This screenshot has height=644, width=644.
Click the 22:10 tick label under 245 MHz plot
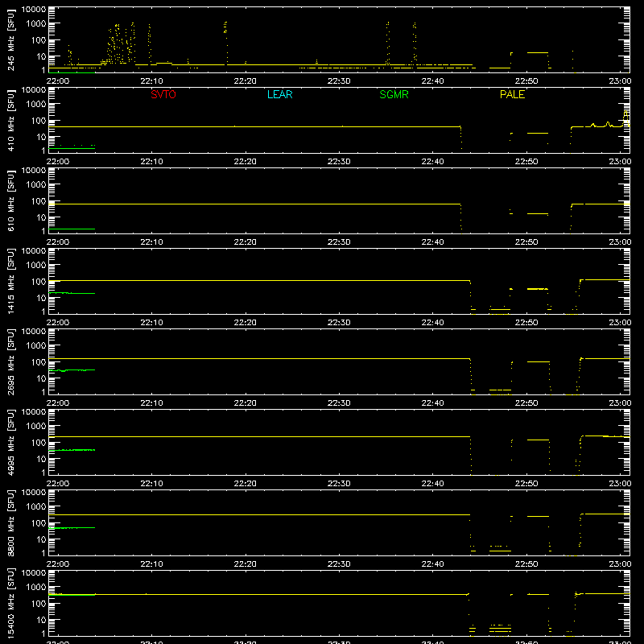pos(151,81)
